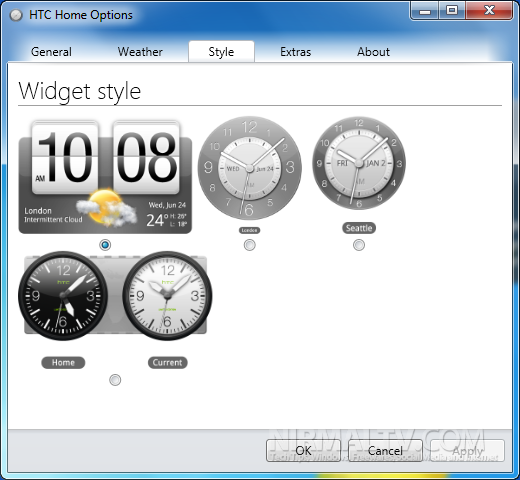Image resolution: width=520 pixels, height=480 pixels.
Task: Switch to the General tab
Action: 51,52
